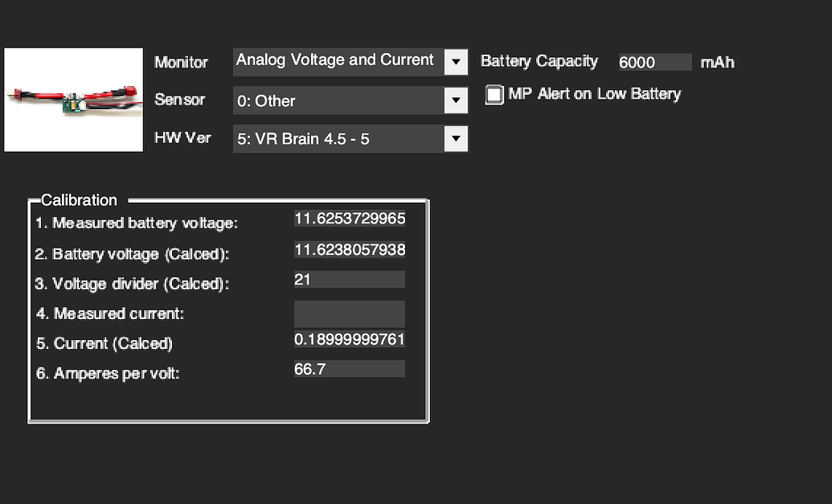Click the MP Alert on Low Battery label
Screen dimensions: 832x504
pyautogui.click(x=592, y=94)
